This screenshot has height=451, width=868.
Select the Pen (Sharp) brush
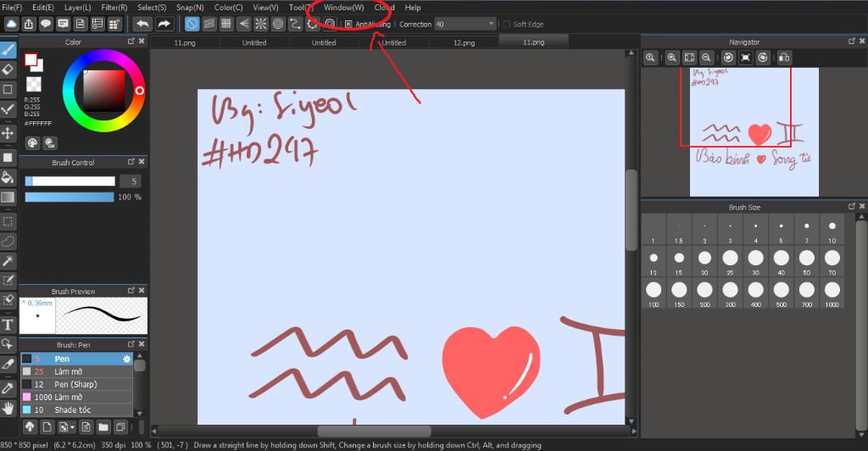pos(76,385)
